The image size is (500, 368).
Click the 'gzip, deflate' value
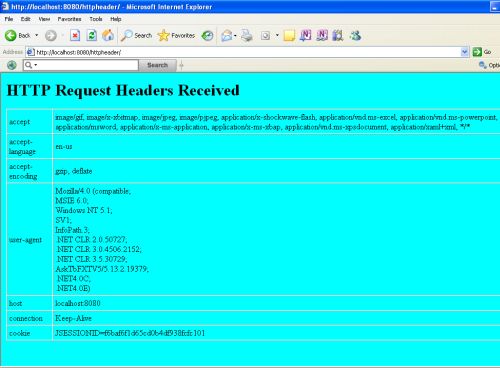point(74,171)
